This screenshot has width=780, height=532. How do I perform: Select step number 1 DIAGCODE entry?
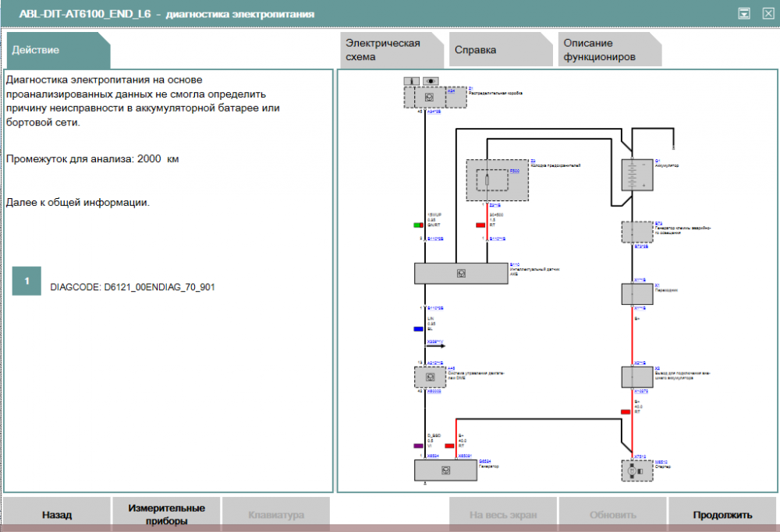[27, 281]
